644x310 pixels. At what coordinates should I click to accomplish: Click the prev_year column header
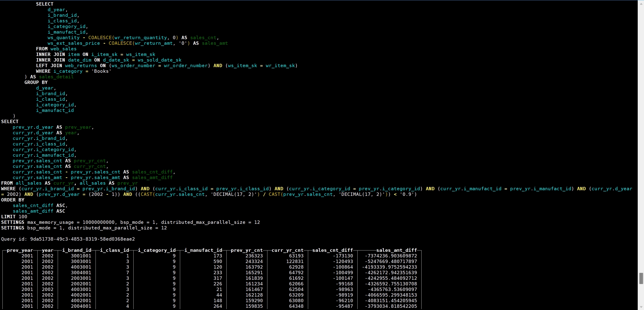point(20,250)
